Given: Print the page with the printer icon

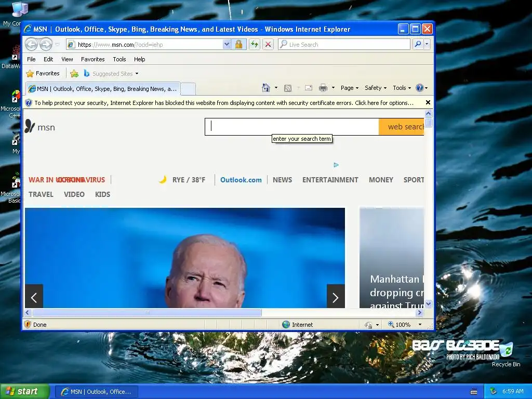Looking at the screenshot, I should tap(323, 88).
